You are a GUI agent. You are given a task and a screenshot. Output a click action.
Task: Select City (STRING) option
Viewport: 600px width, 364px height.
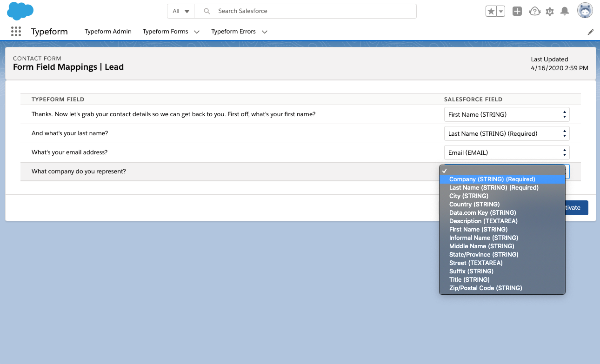tap(502, 196)
